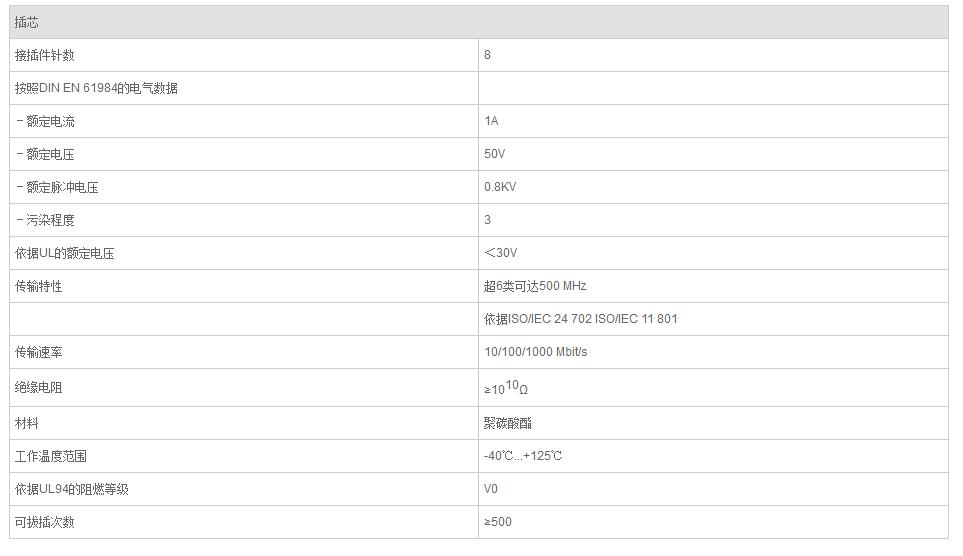Click the 10/100/1000 Mbit/s value
The width and height of the screenshot is (963, 556).
pyautogui.click(x=536, y=352)
